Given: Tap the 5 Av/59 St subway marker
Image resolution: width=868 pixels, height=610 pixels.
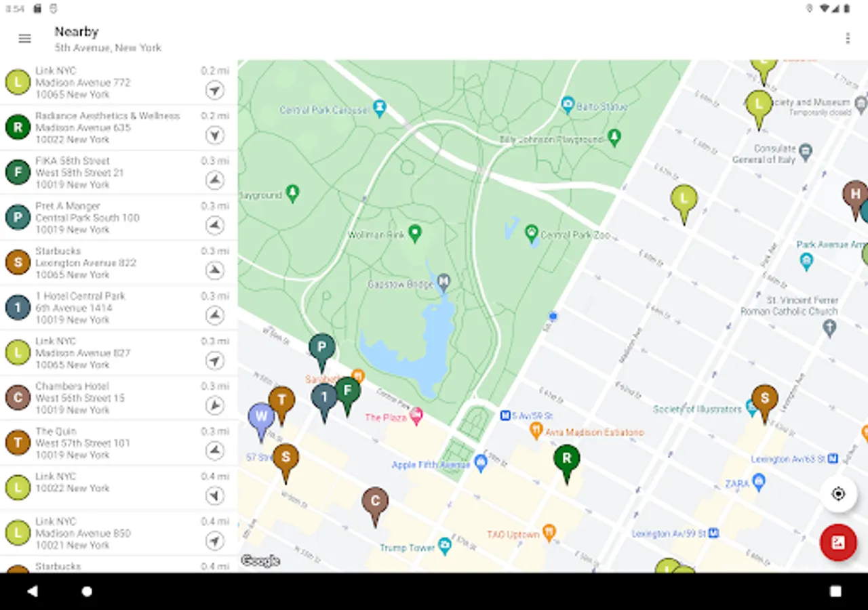Looking at the screenshot, I should (505, 415).
